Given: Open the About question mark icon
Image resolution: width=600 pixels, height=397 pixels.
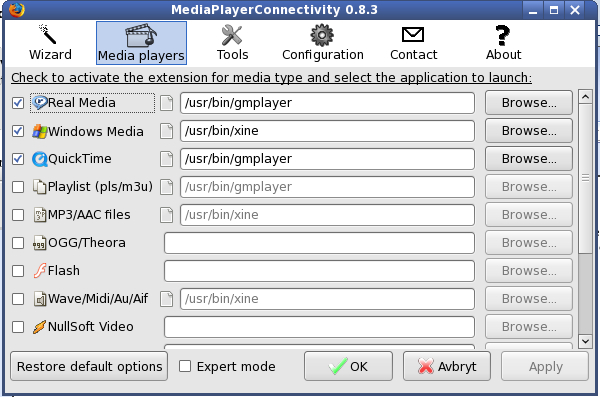Looking at the screenshot, I should pyautogui.click(x=502, y=35).
